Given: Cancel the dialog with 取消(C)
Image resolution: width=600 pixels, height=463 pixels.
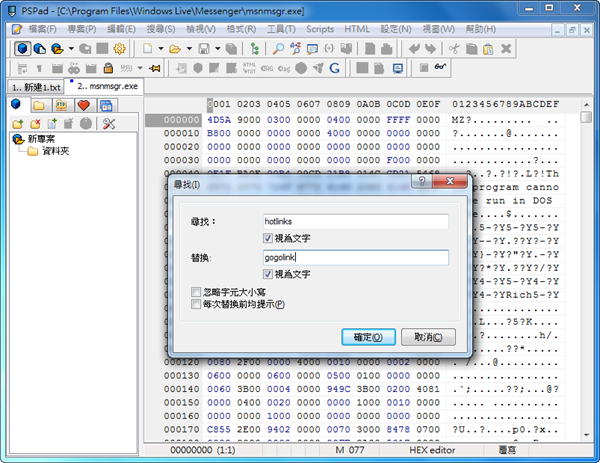Looking at the screenshot, I should (x=428, y=337).
